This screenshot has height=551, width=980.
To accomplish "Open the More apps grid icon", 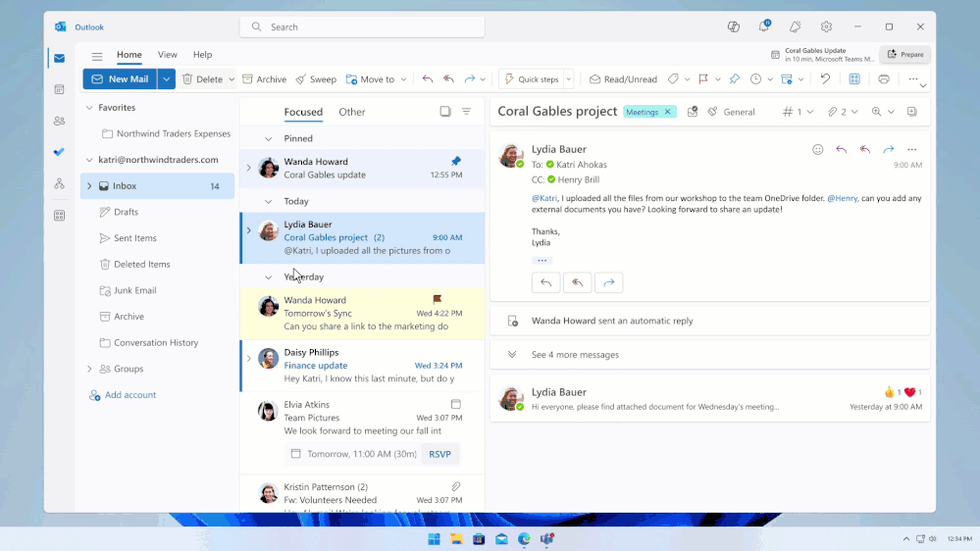I will [60, 216].
